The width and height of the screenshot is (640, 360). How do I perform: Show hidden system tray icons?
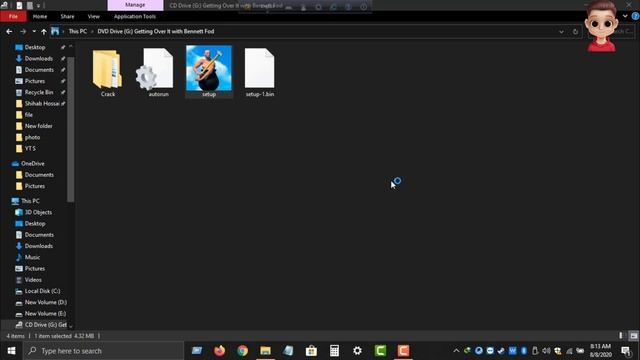(x=456, y=351)
